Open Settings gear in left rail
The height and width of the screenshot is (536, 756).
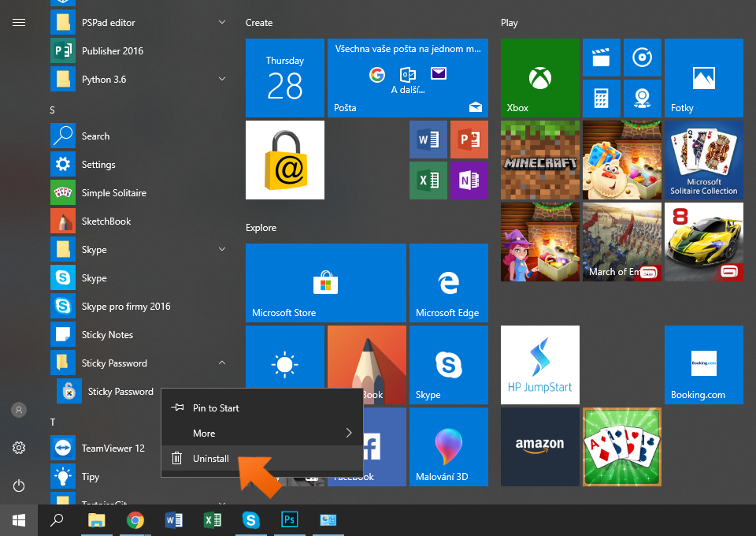click(19, 448)
